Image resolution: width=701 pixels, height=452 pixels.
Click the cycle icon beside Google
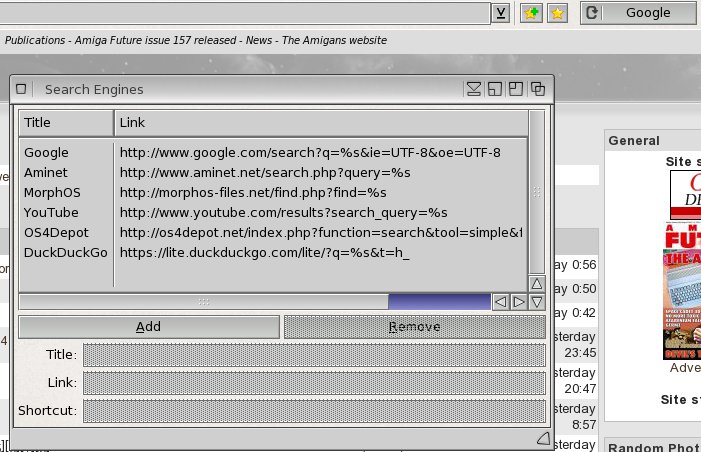point(591,13)
